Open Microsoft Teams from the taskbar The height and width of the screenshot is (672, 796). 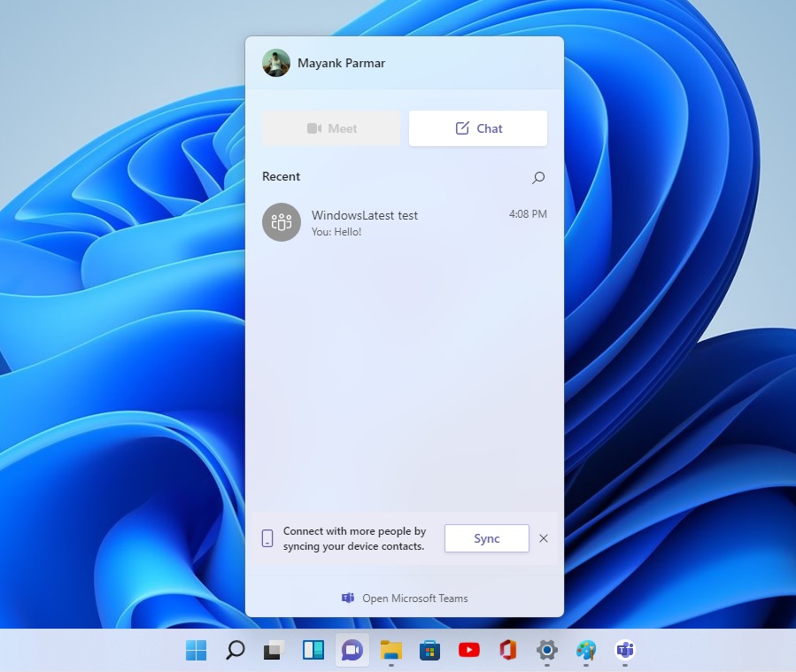(x=624, y=650)
